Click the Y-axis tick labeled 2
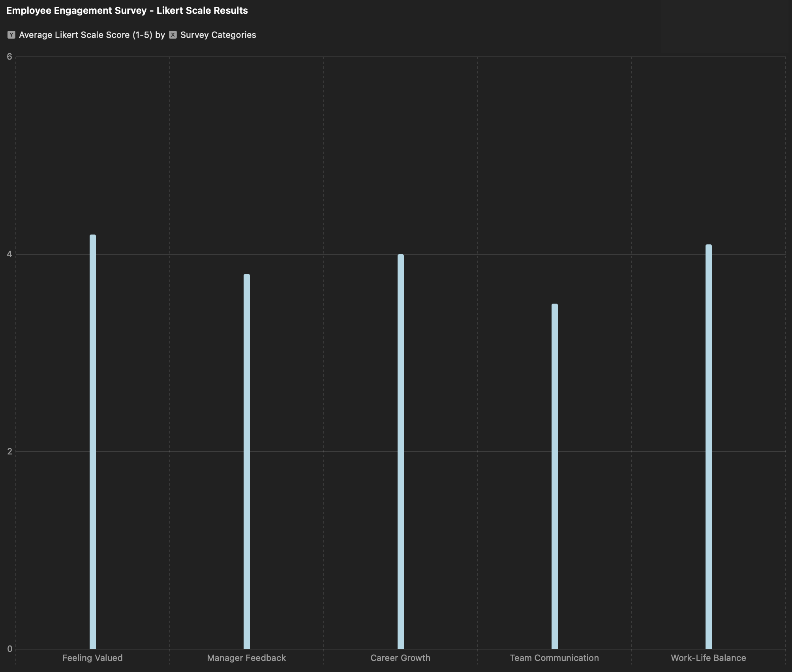Image resolution: width=792 pixels, height=672 pixels. click(9, 451)
